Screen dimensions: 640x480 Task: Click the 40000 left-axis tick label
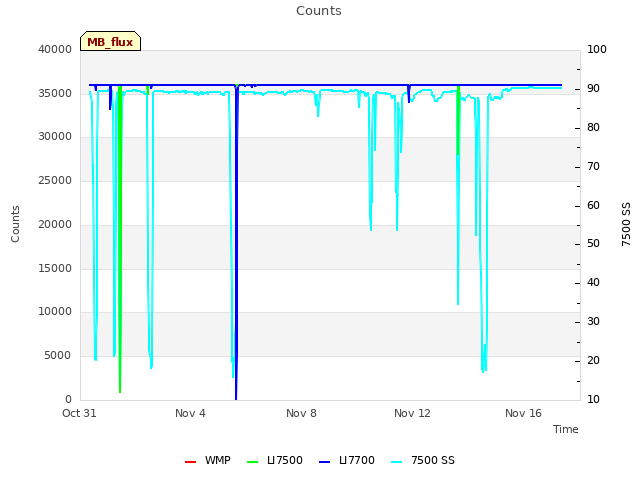click(55, 49)
